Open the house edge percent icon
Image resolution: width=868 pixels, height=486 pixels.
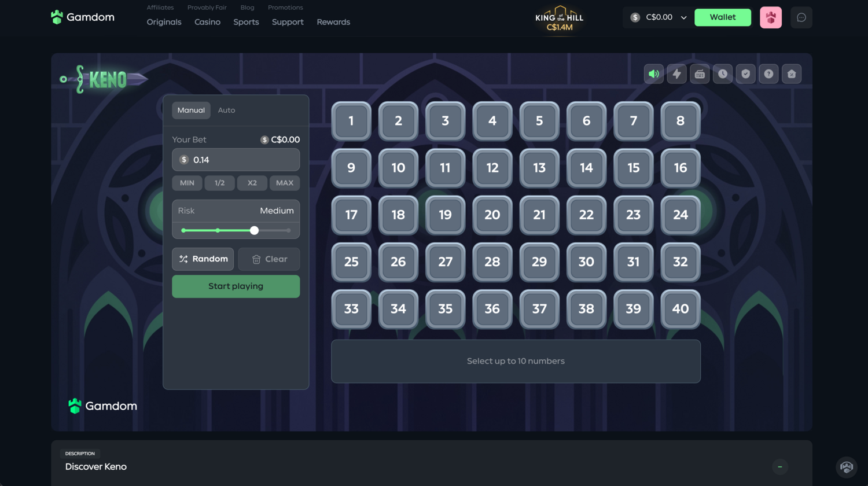pos(792,74)
